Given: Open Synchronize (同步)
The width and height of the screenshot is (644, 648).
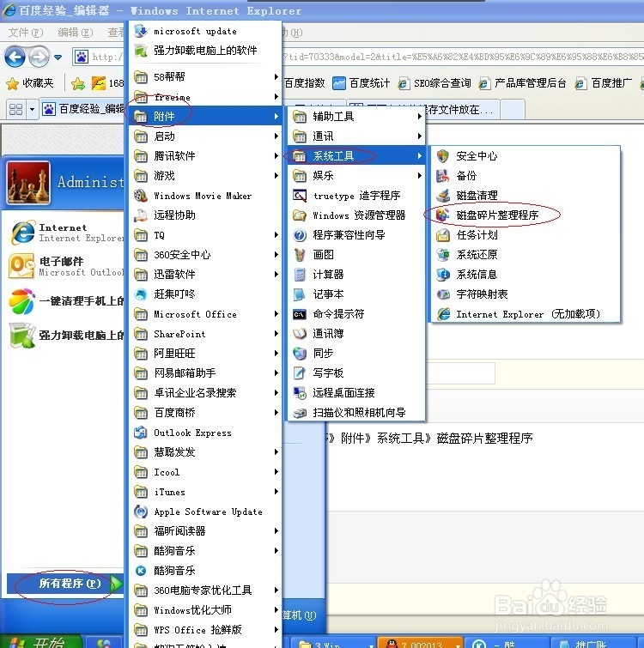Looking at the screenshot, I should [356, 354].
